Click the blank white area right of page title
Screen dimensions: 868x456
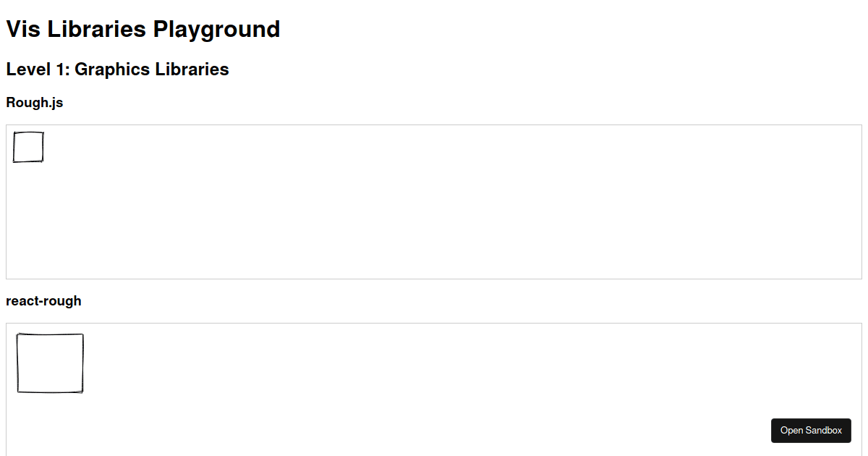click(x=579, y=30)
